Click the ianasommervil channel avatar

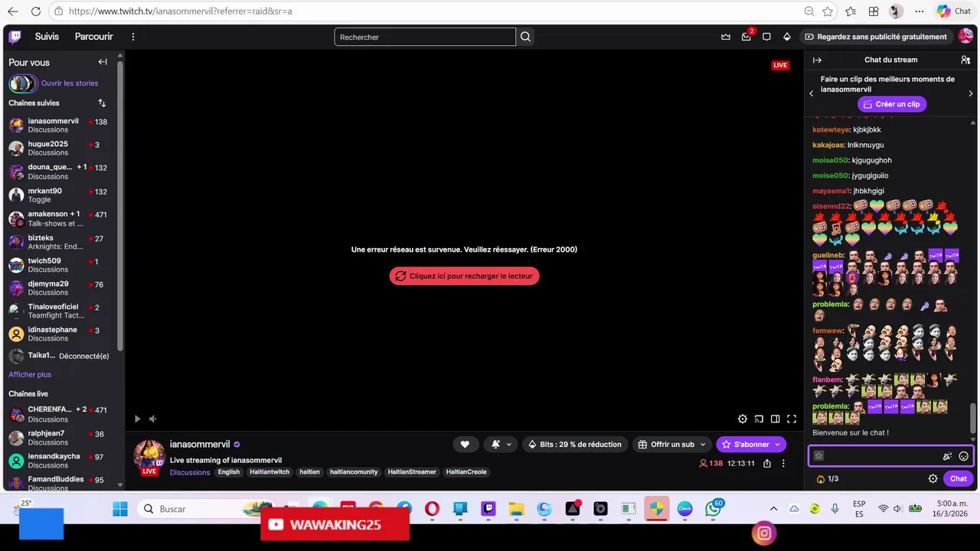(149, 455)
